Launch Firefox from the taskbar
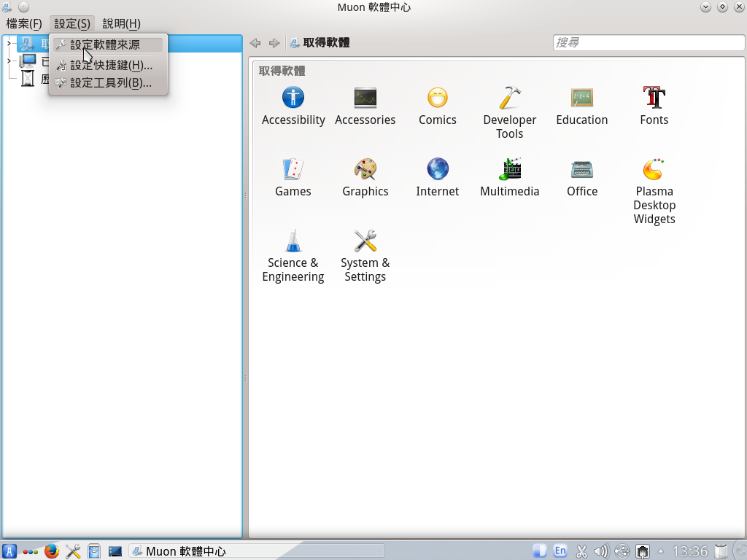The height and width of the screenshot is (560, 747). pos(51,551)
